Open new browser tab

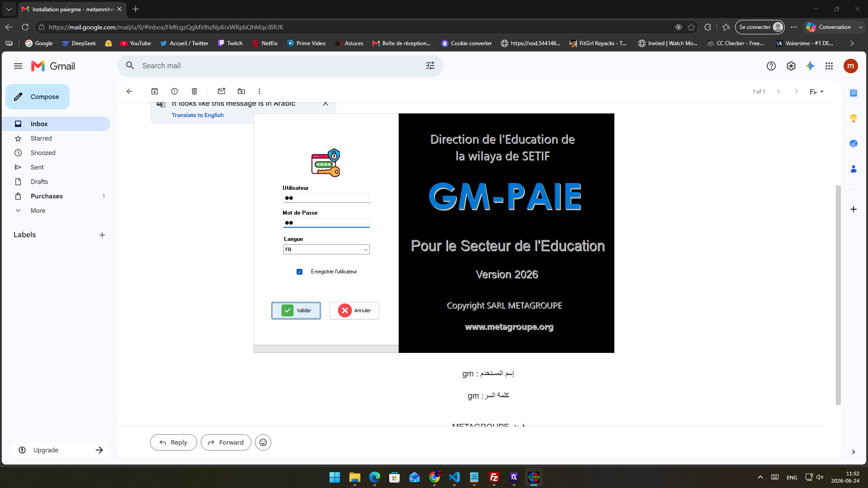[x=136, y=9]
